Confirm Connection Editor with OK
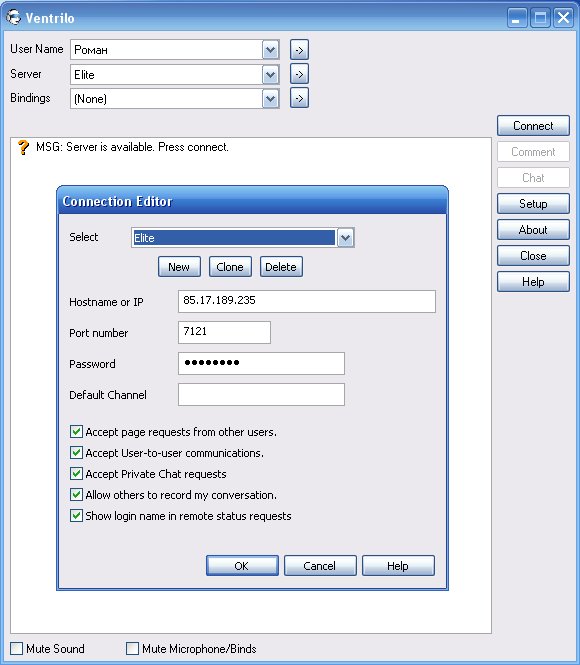 [x=242, y=566]
